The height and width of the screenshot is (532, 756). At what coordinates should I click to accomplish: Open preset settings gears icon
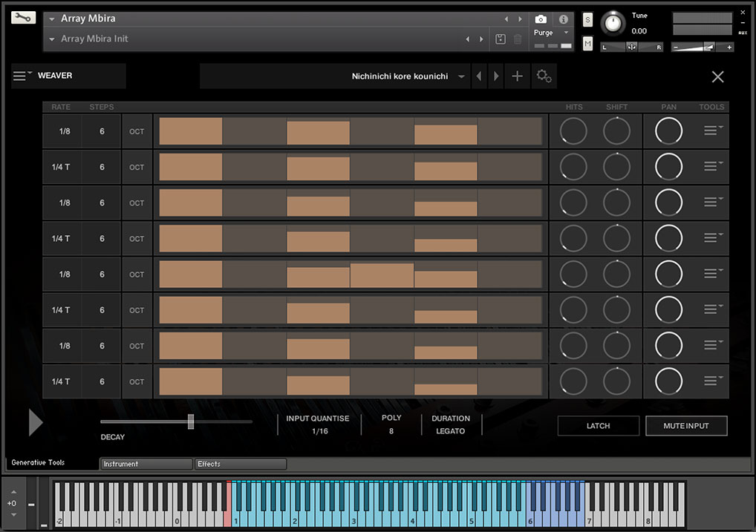point(544,76)
